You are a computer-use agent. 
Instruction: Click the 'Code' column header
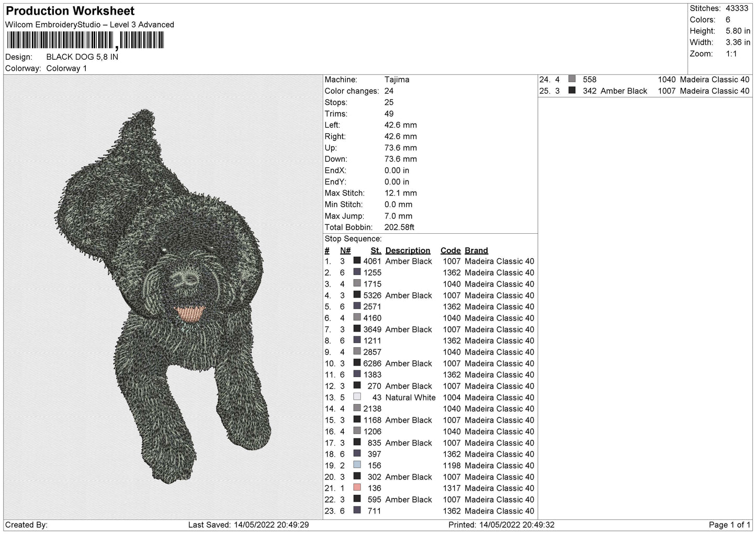tap(450, 251)
